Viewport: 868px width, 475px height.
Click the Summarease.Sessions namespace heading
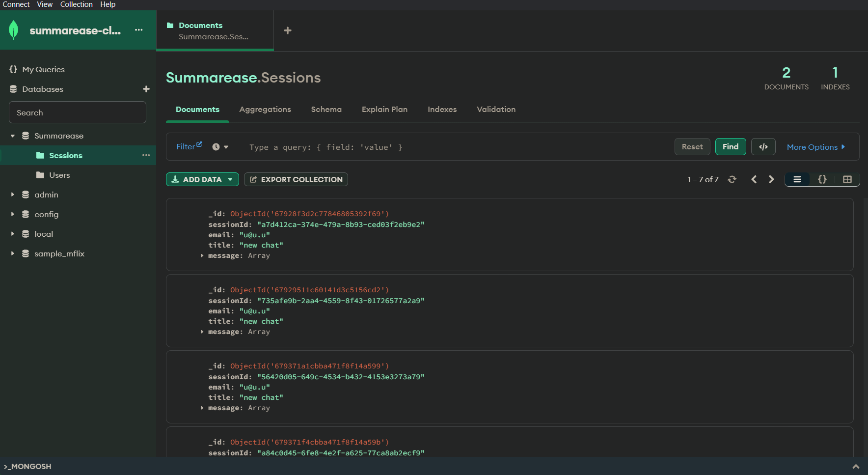point(244,78)
